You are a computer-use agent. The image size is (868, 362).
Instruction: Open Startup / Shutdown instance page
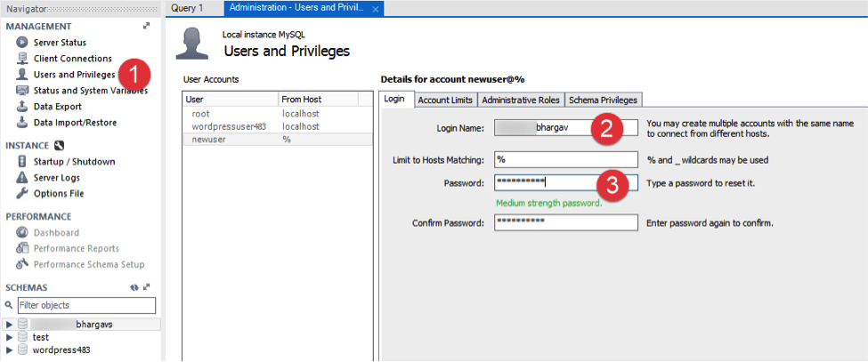click(x=74, y=162)
